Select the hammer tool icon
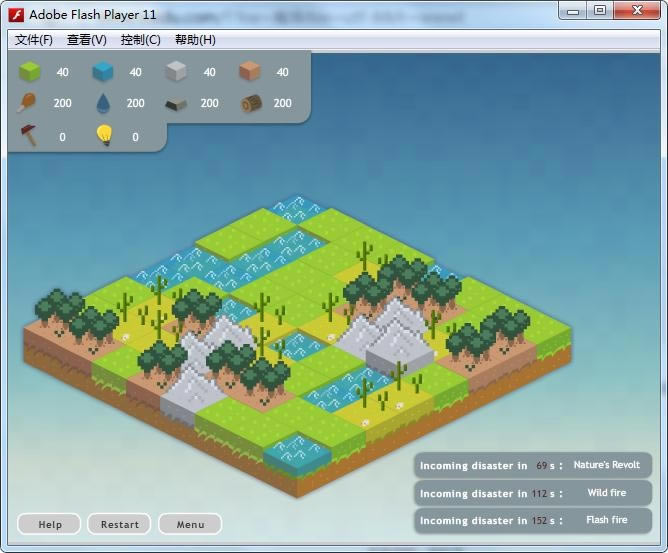The height and width of the screenshot is (553, 668). (x=28, y=136)
